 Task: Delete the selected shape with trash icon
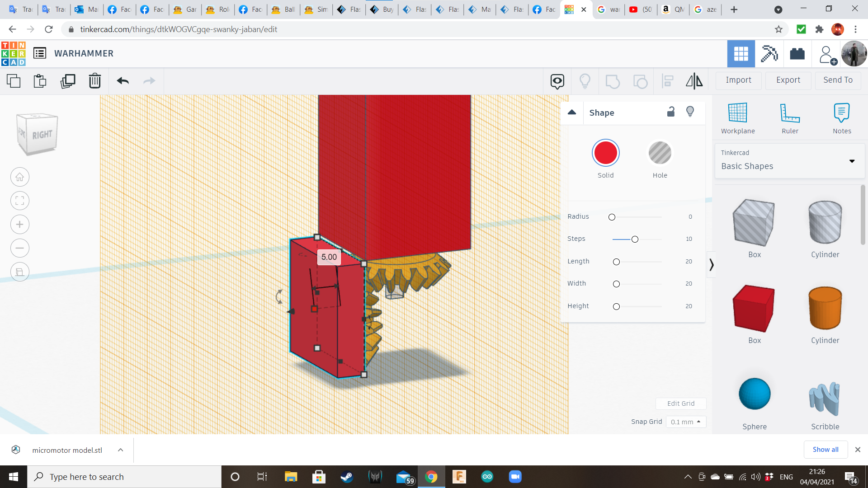click(x=95, y=81)
